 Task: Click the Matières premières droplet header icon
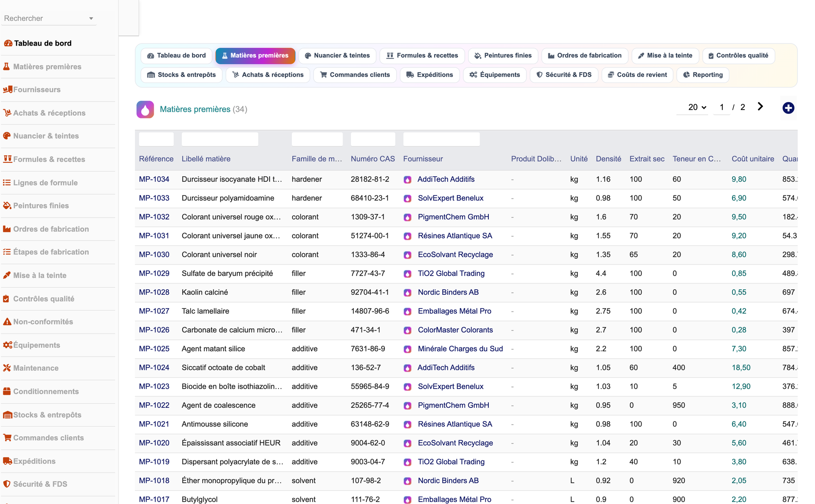[x=145, y=109]
